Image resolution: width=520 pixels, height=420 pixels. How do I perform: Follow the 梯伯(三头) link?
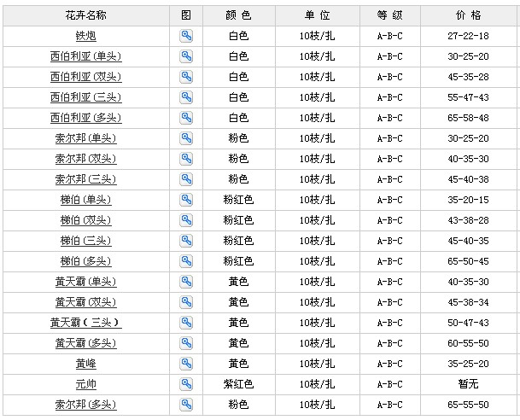click(86, 241)
